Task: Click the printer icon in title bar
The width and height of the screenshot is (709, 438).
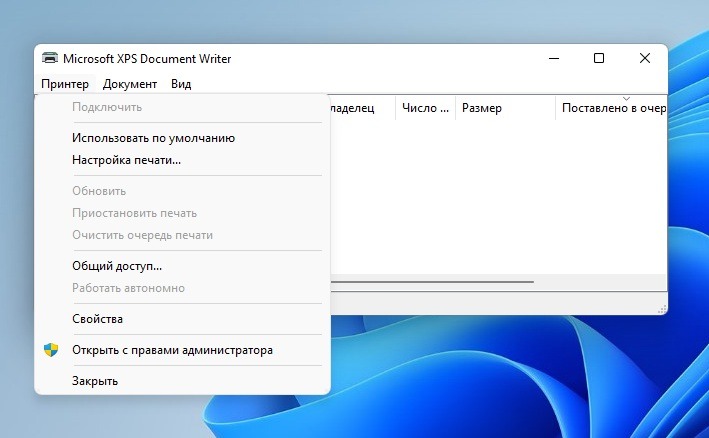Action: (50, 58)
